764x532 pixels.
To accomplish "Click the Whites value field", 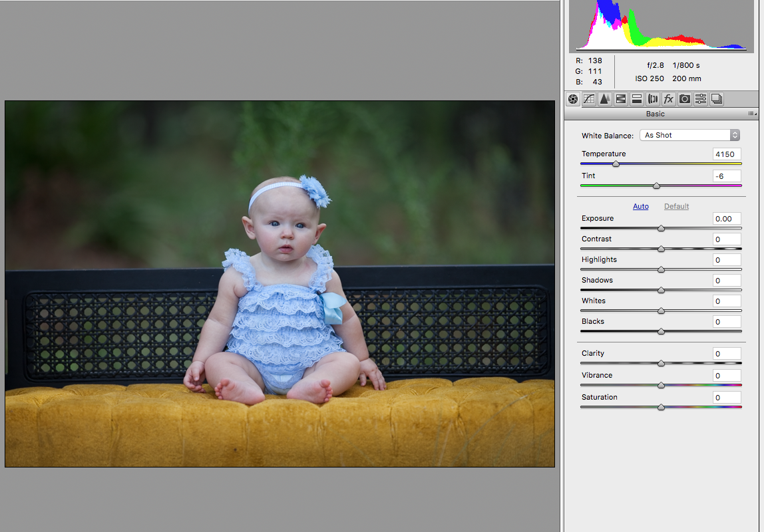I will pos(727,301).
